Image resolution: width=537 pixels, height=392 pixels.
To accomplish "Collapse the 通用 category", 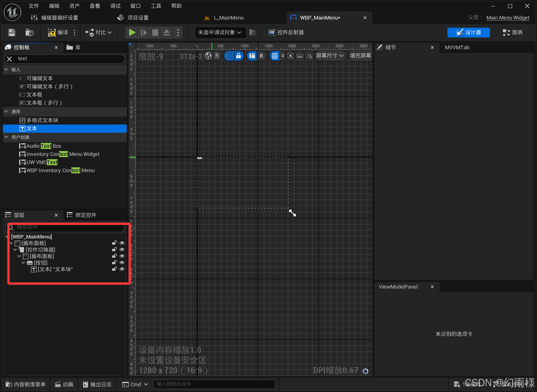I will coord(6,112).
